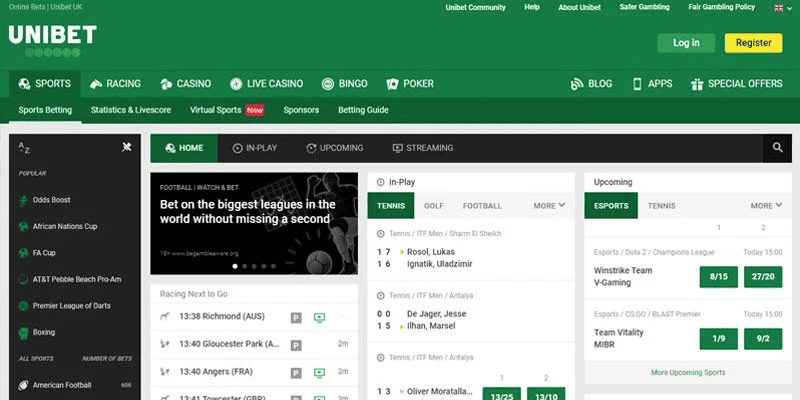Select TENNIS tab under In-Play
This screenshot has width=800, height=400.
(391, 206)
